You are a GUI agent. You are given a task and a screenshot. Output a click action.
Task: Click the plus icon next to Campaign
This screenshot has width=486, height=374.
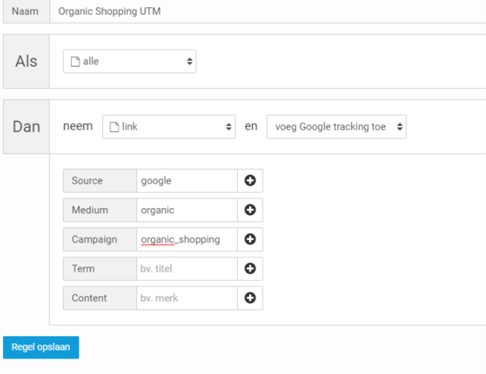[x=250, y=239]
